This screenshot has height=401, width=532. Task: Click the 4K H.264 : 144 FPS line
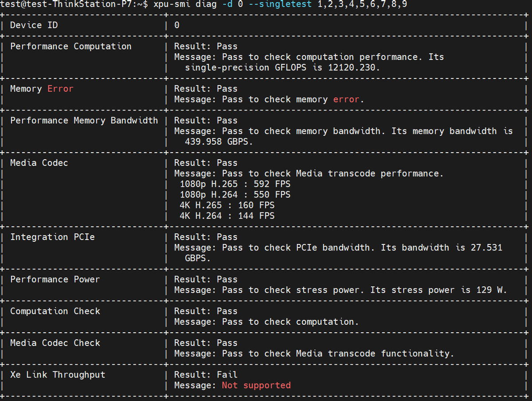tap(227, 216)
